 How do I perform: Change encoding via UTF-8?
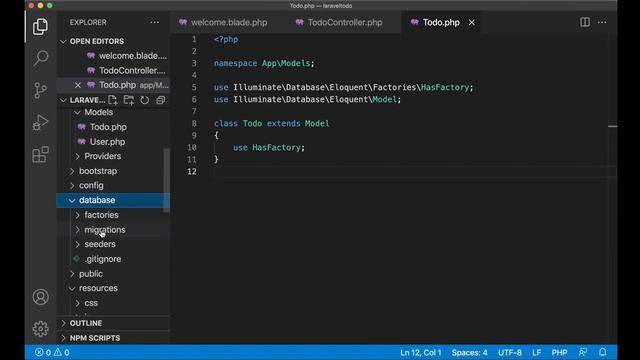click(x=509, y=352)
